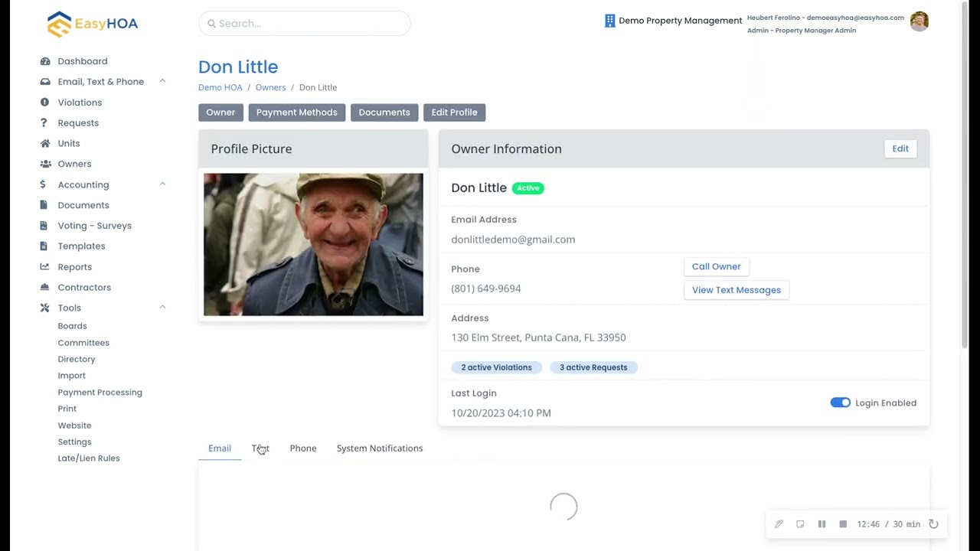
Task: Open the System Notifications tab
Action: [380, 448]
